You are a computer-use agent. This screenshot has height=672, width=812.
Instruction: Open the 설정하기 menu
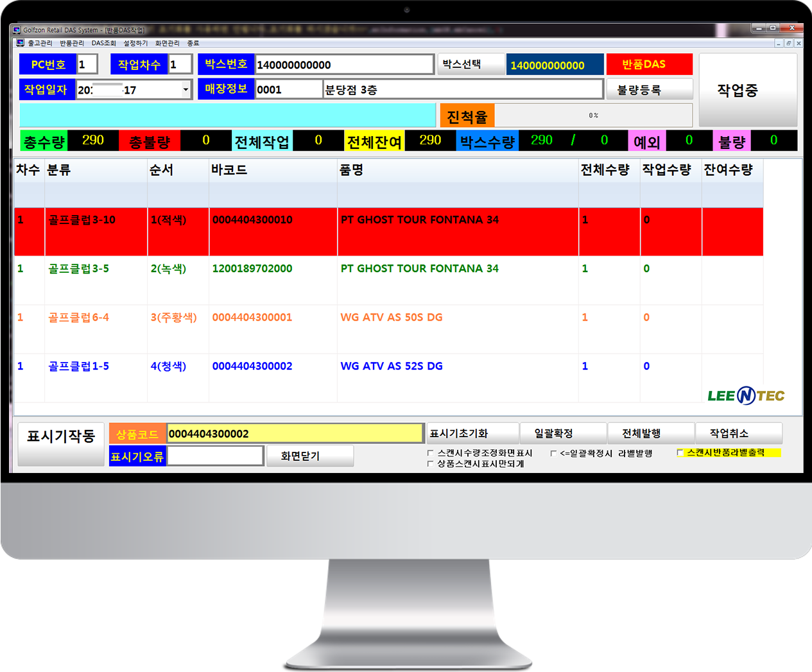135,43
